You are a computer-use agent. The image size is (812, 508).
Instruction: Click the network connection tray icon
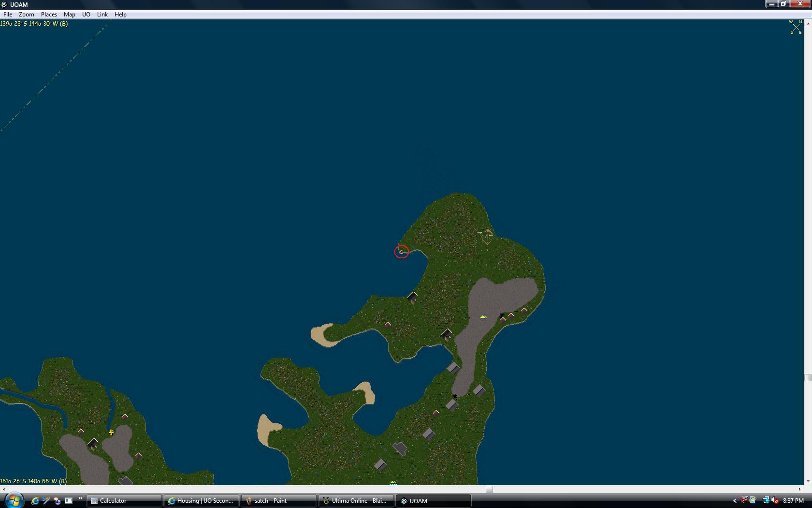click(x=766, y=501)
